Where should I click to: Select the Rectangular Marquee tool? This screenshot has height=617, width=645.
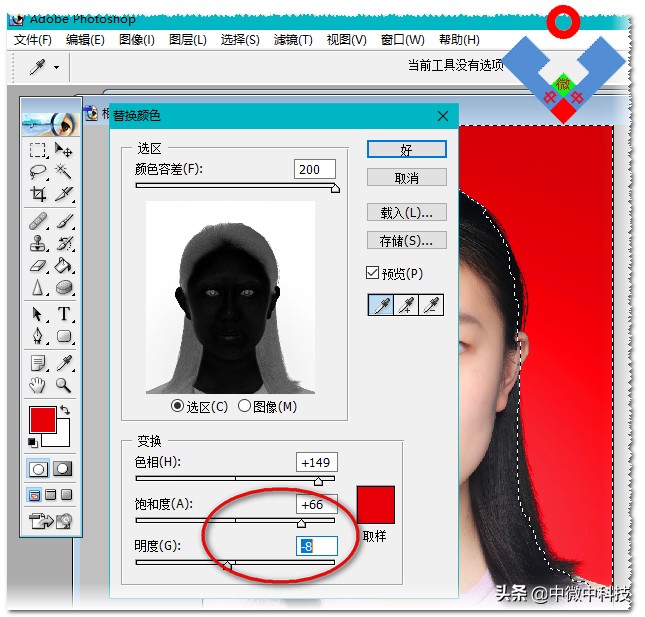pyautogui.click(x=38, y=150)
